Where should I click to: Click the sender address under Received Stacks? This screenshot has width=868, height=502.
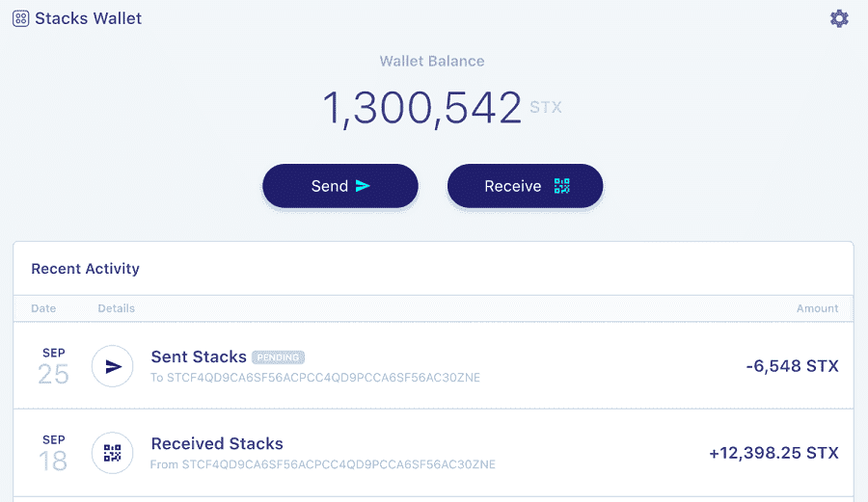tap(323, 464)
